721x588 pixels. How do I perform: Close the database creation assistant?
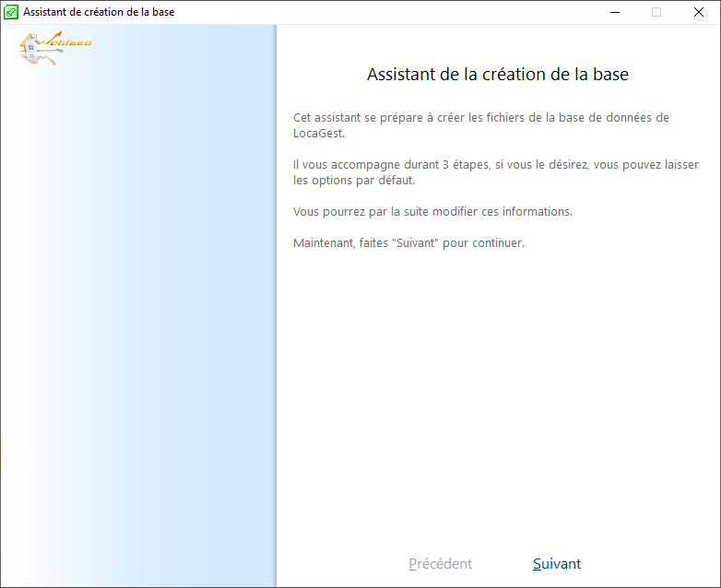(x=699, y=12)
